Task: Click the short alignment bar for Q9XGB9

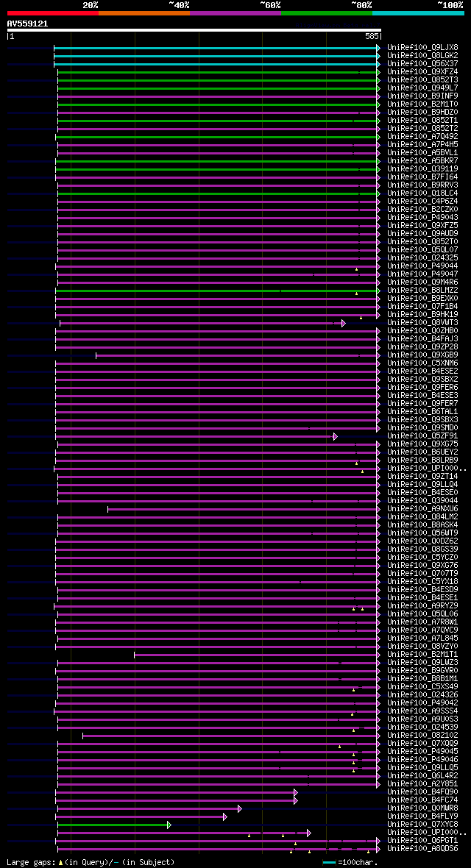Action: (236, 355)
